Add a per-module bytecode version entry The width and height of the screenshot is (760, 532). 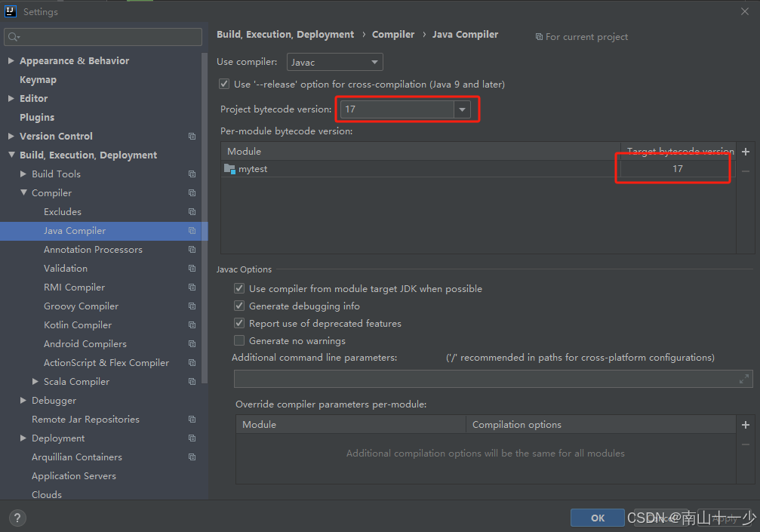pyautogui.click(x=746, y=152)
